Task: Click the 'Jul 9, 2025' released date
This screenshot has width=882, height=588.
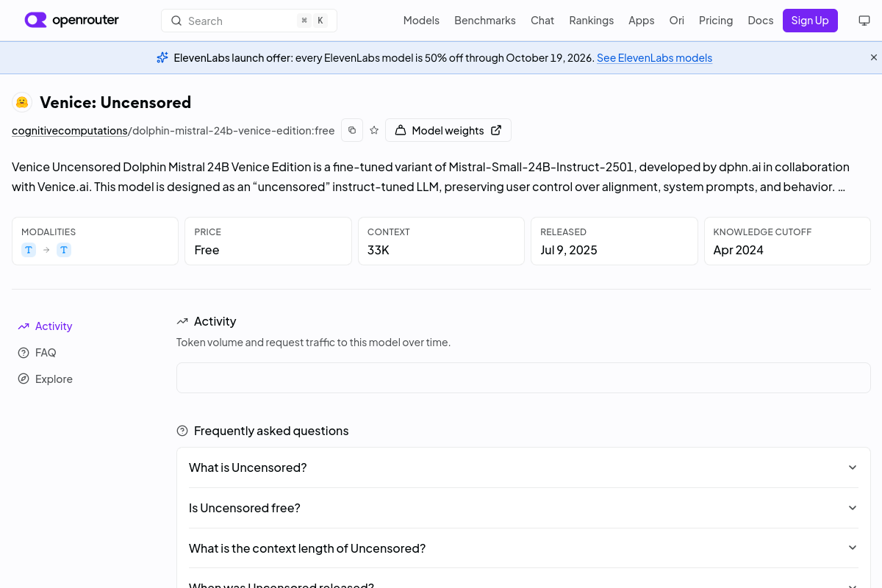Action: pyautogui.click(x=569, y=250)
